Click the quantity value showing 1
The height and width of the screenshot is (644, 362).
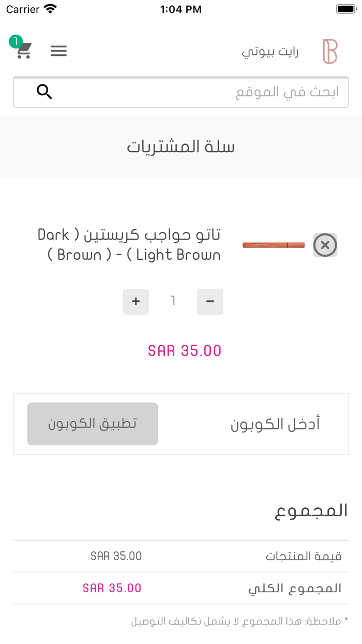point(173,301)
